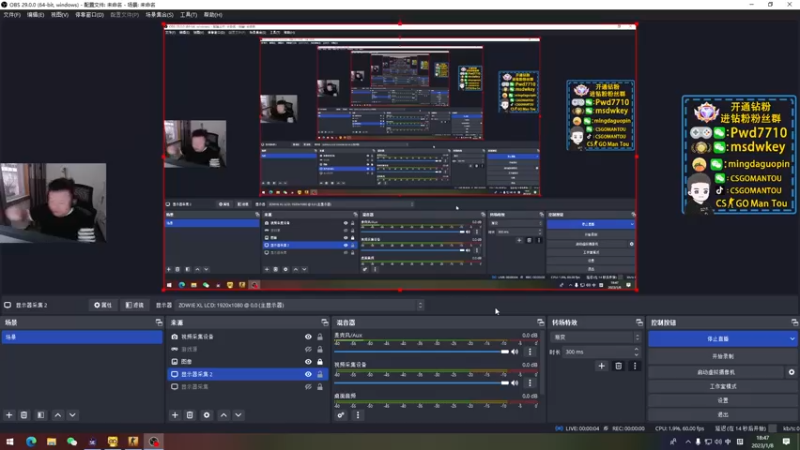Select the 显示器采集 2 source row
This screenshot has height=450, width=800.
tap(247, 374)
